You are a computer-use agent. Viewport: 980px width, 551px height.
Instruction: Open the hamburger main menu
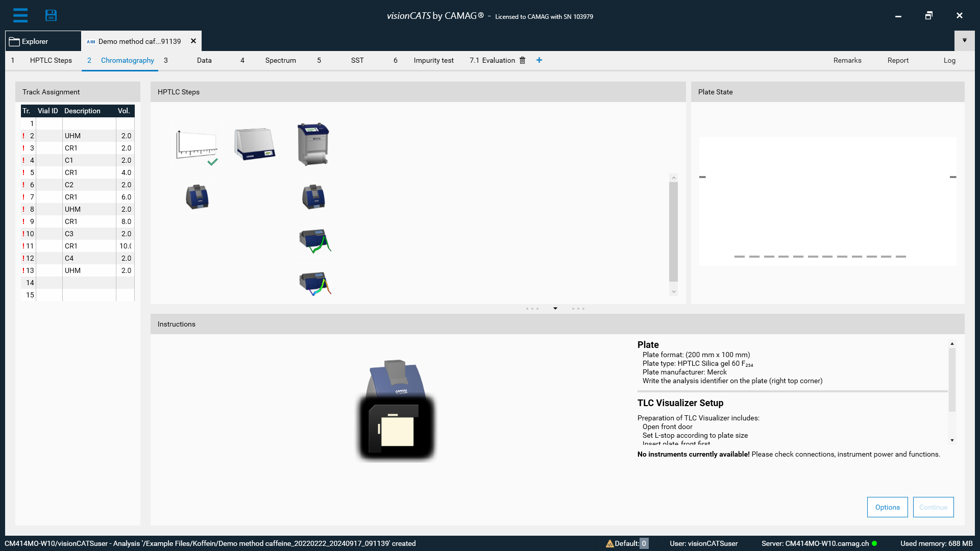pos(20,15)
